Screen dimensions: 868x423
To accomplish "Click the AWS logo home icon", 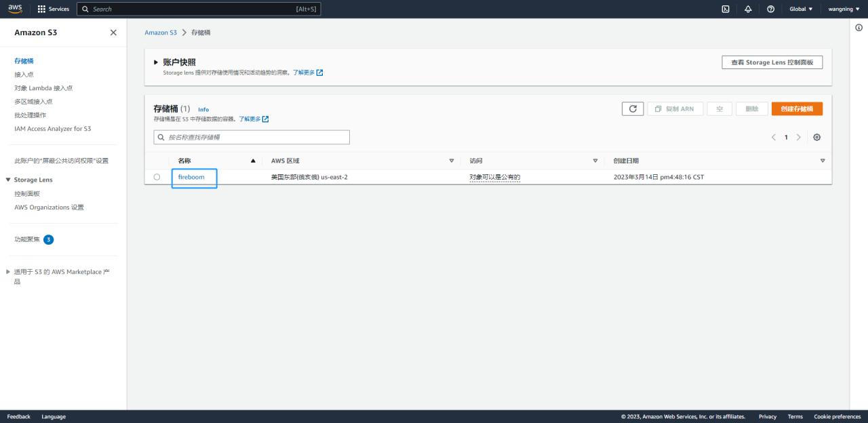I will click(x=15, y=9).
